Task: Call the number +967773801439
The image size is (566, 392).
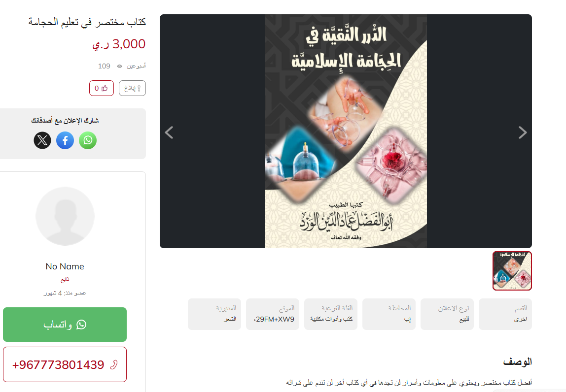Action: [x=65, y=364]
